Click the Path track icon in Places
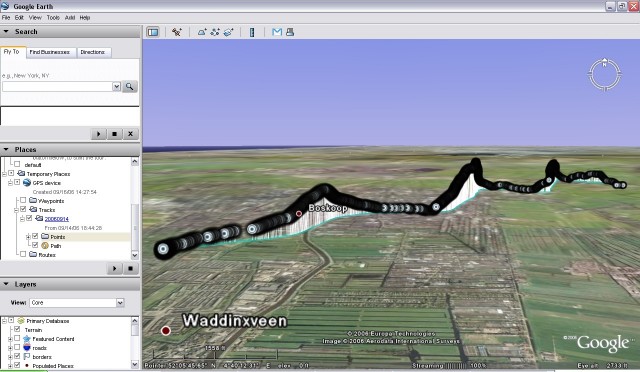 [x=45, y=245]
